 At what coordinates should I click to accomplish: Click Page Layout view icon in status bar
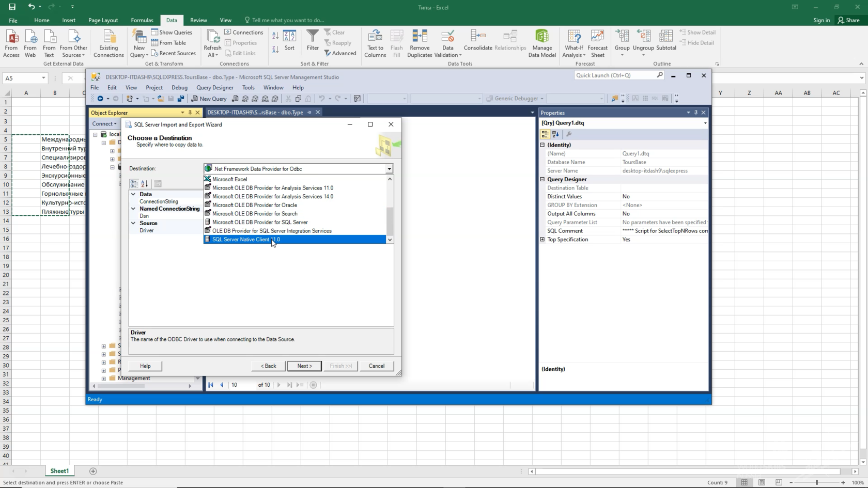[x=762, y=482]
